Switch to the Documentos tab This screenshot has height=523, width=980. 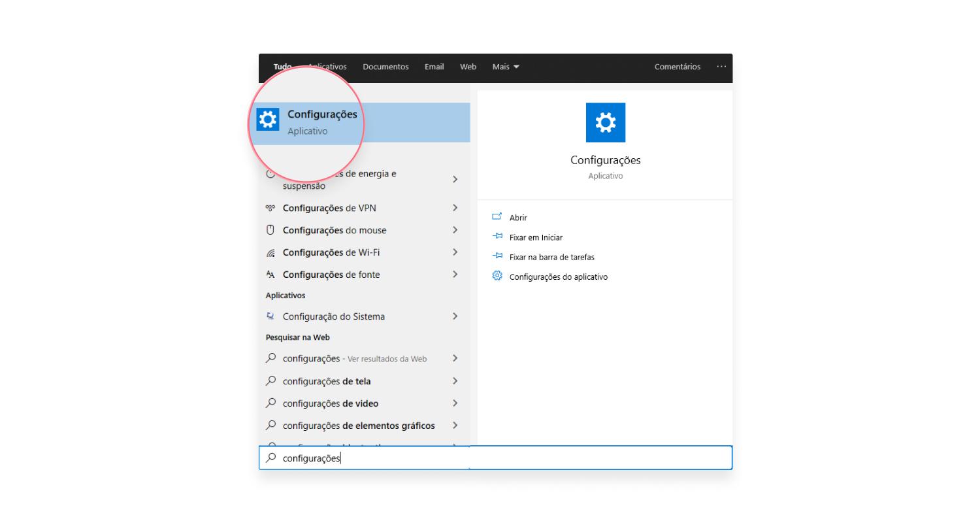pos(385,67)
